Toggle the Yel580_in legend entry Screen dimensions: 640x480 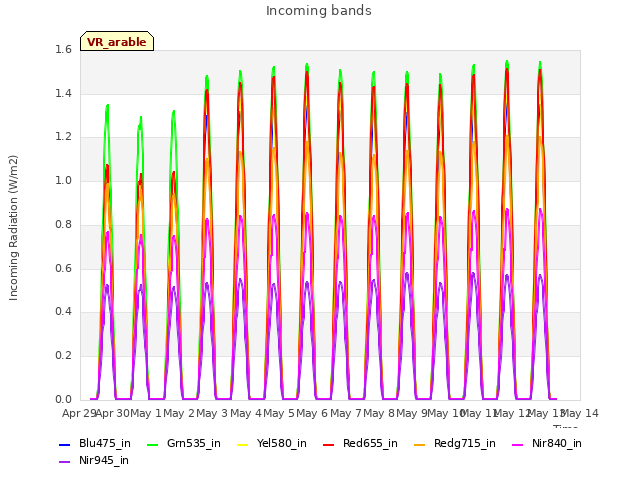point(272,443)
